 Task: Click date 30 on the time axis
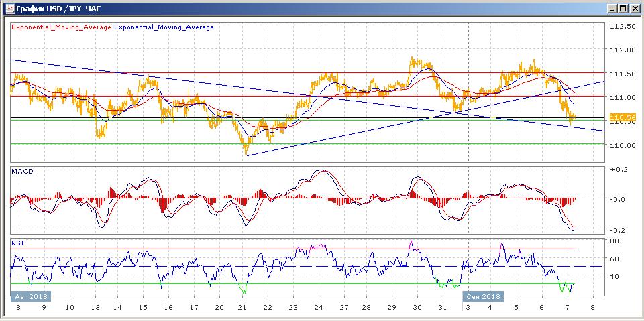click(x=417, y=307)
